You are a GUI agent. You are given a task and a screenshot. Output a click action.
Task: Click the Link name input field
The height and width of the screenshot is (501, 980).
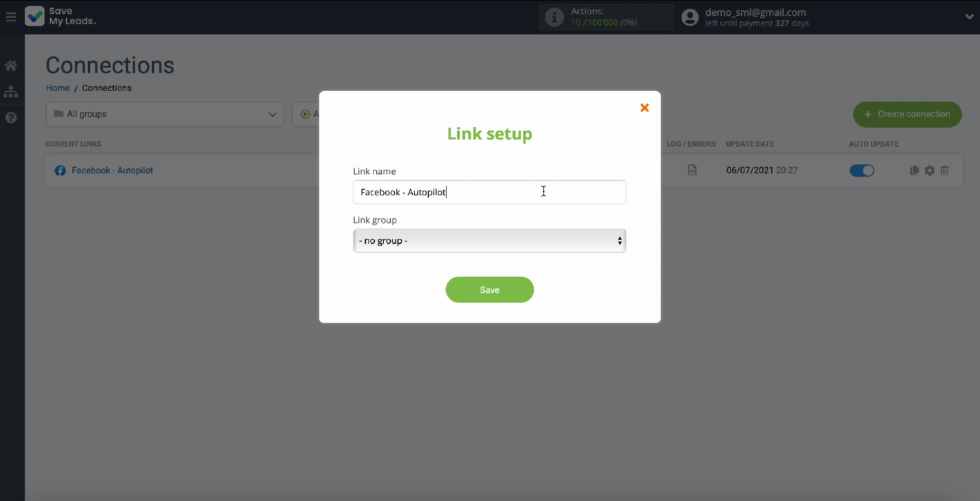tap(489, 192)
